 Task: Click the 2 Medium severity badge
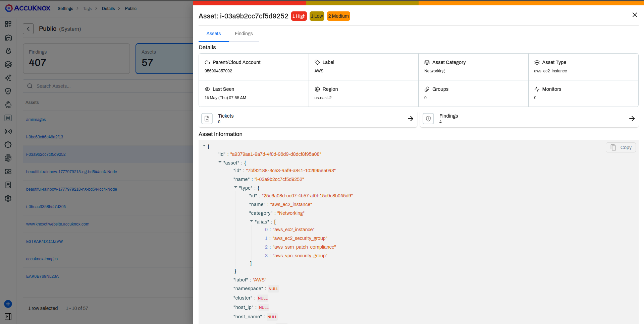[x=338, y=16]
